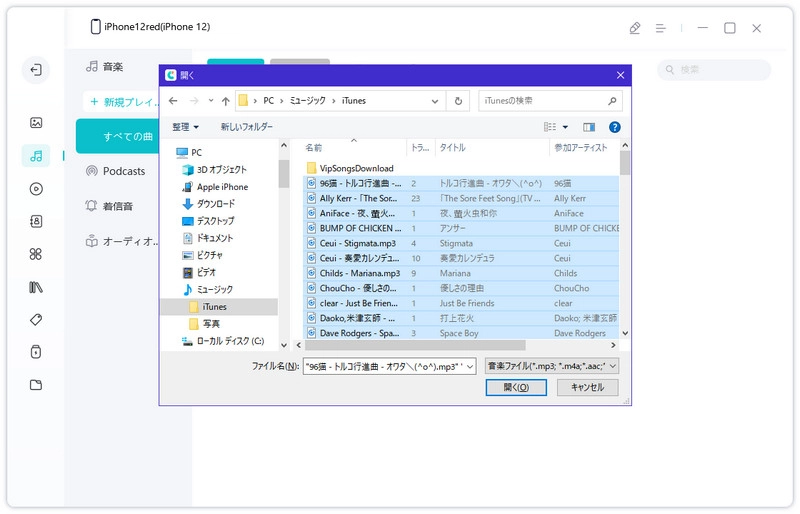The image size is (800, 514).
Task: Open the Books icon in sidebar
Action: point(36,287)
